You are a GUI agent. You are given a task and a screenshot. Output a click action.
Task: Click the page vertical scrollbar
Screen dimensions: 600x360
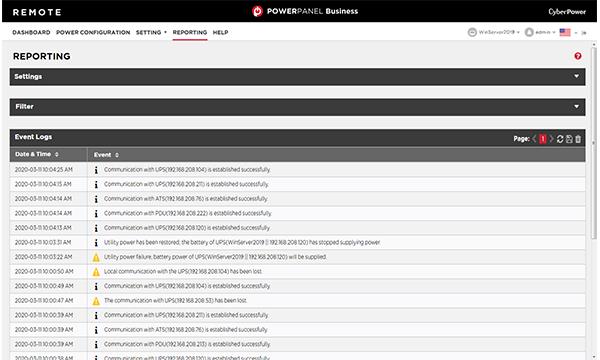click(x=594, y=143)
